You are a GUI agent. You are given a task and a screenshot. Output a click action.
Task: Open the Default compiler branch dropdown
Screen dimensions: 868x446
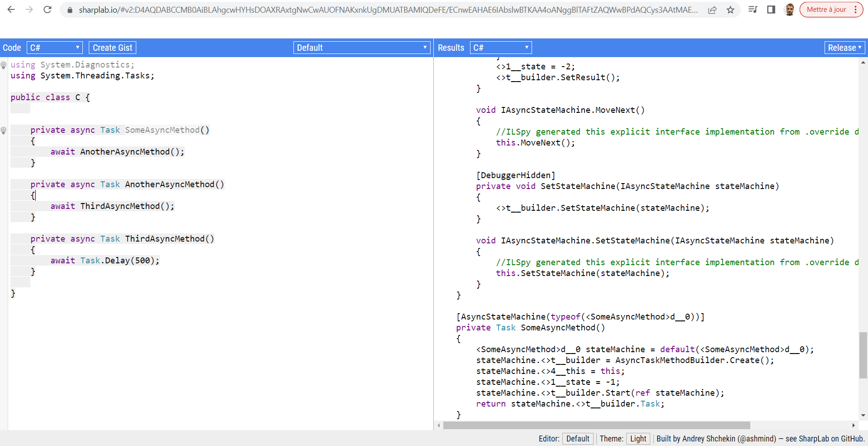(x=361, y=47)
